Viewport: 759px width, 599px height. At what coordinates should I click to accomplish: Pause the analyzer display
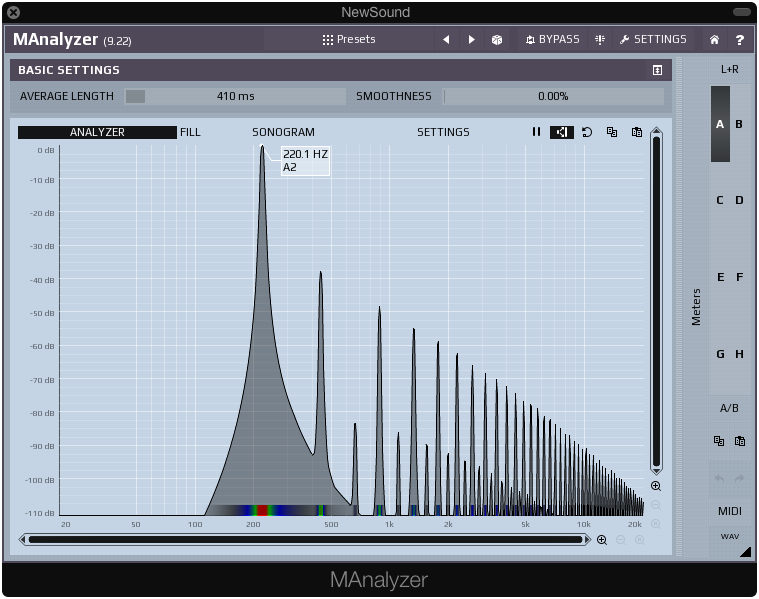tap(536, 132)
